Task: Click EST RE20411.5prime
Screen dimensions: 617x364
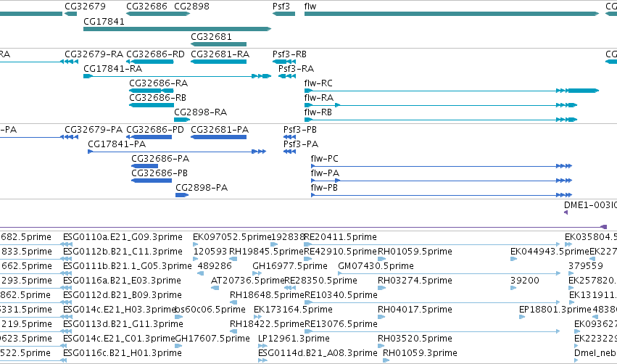Action: pos(340,237)
